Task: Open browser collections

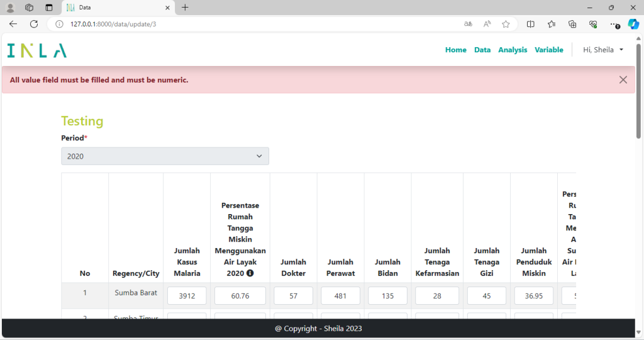Action: coord(572,24)
